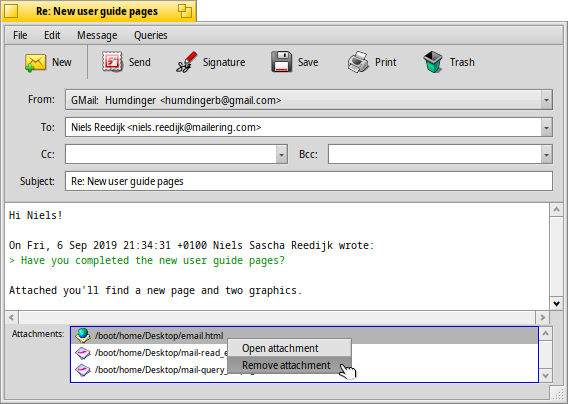Send the message with the stamp icon
Image resolution: width=568 pixels, height=404 pixels.
pyautogui.click(x=112, y=62)
